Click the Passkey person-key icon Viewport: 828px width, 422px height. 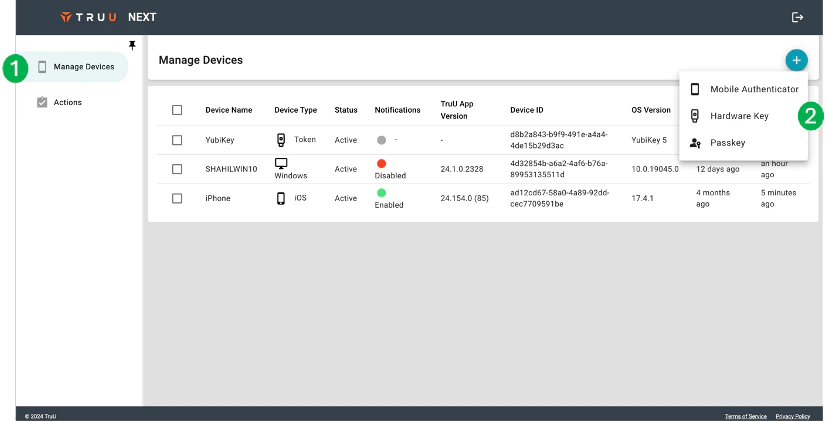coord(695,143)
